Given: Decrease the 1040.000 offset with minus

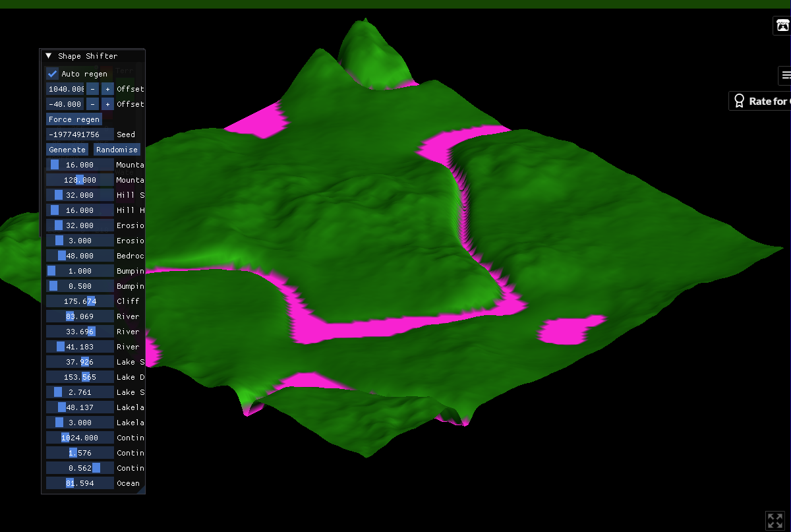Looking at the screenshot, I should tap(92, 89).
